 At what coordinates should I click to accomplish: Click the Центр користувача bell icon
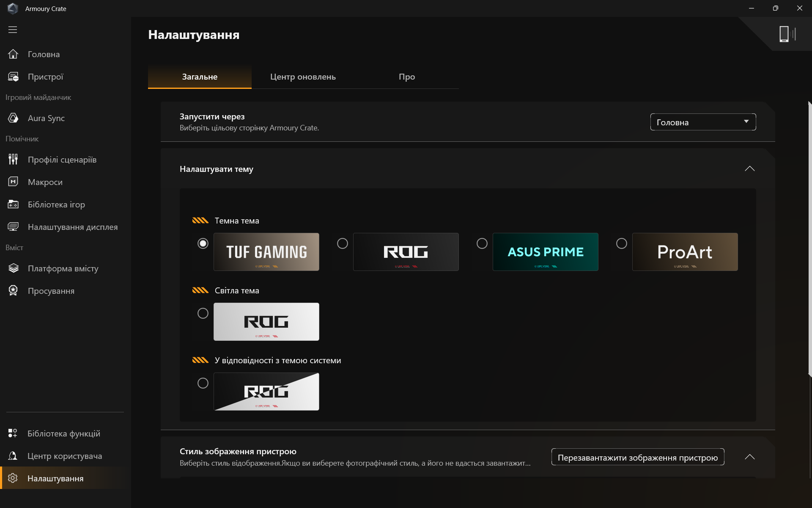coord(13,456)
